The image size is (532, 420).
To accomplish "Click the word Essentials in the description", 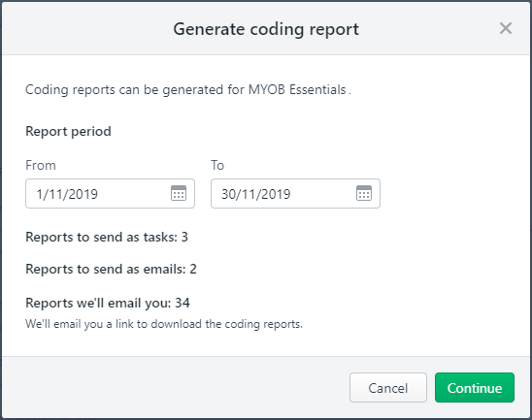I will 317,90.
